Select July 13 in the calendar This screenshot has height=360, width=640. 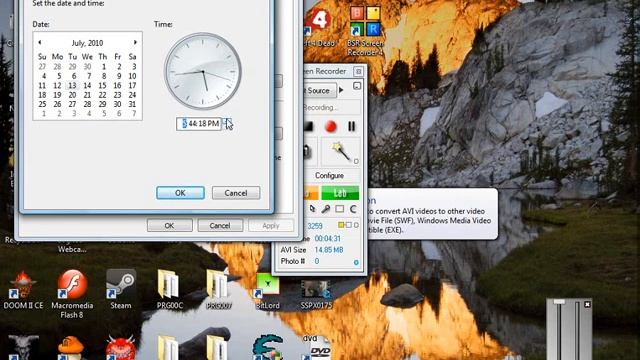[x=72, y=85]
